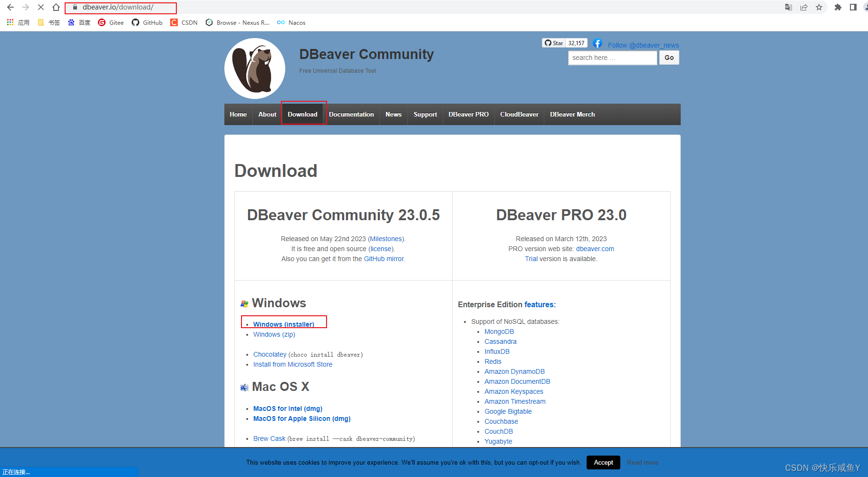Click the translate page icon in address bar
This screenshot has width=868, height=477.
(x=789, y=7)
